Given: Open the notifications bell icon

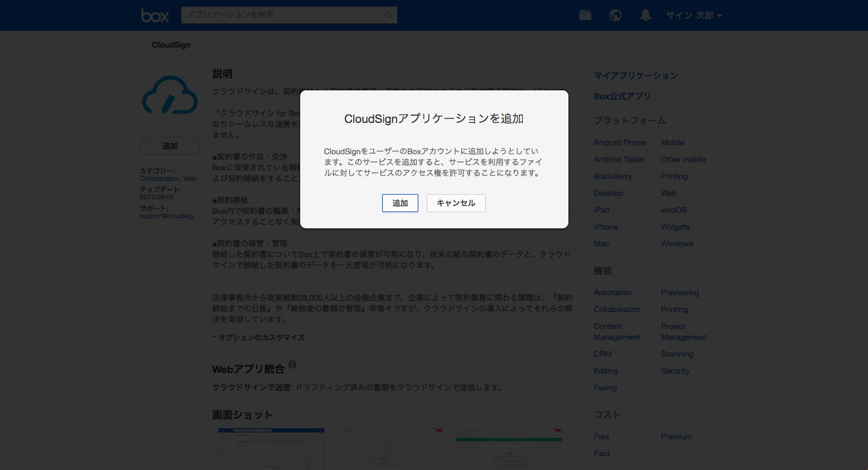Looking at the screenshot, I should [646, 16].
